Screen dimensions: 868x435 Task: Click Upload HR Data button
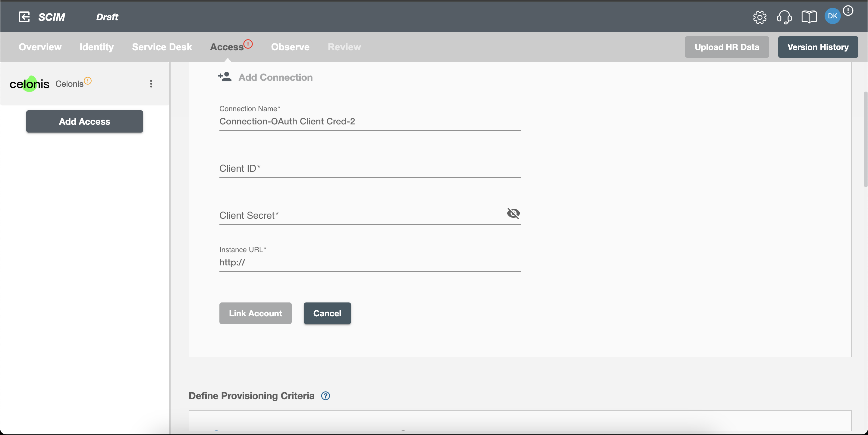point(727,47)
